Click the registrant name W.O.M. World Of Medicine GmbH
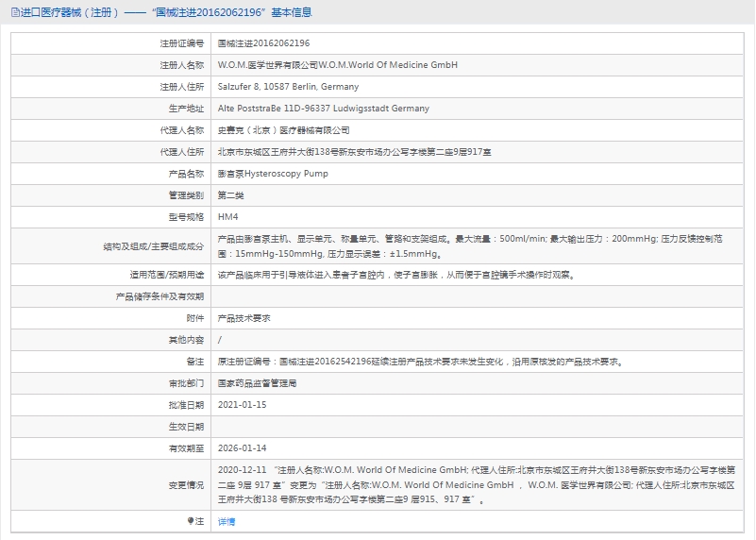The height and width of the screenshot is (540, 756). pyautogui.click(x=337, y=65)
